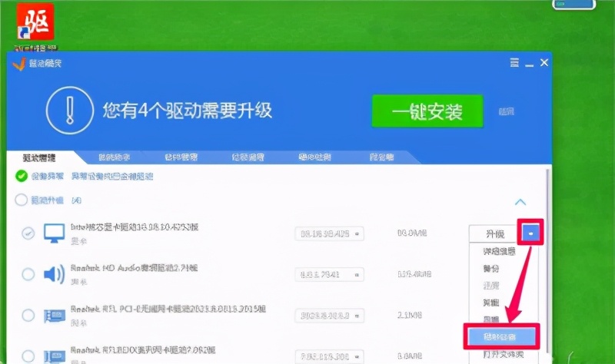Open version dropdown for Realtek PCI-E driver
The height and width of the screenshot is (364, 615).
click(329, 316)
